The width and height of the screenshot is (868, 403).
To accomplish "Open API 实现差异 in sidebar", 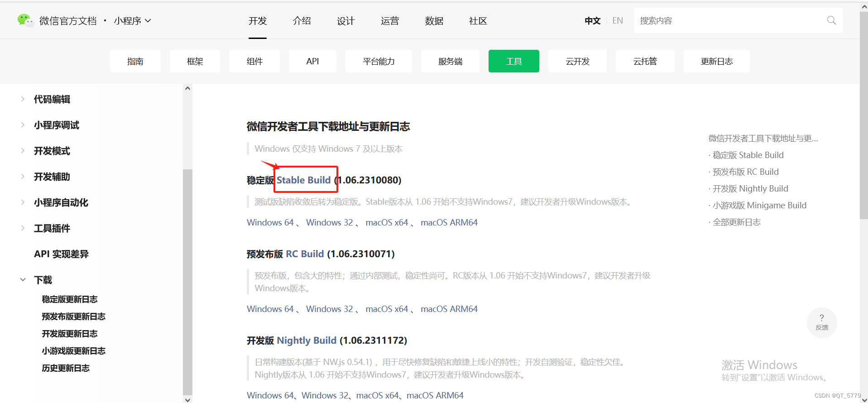I will (61, 254).
